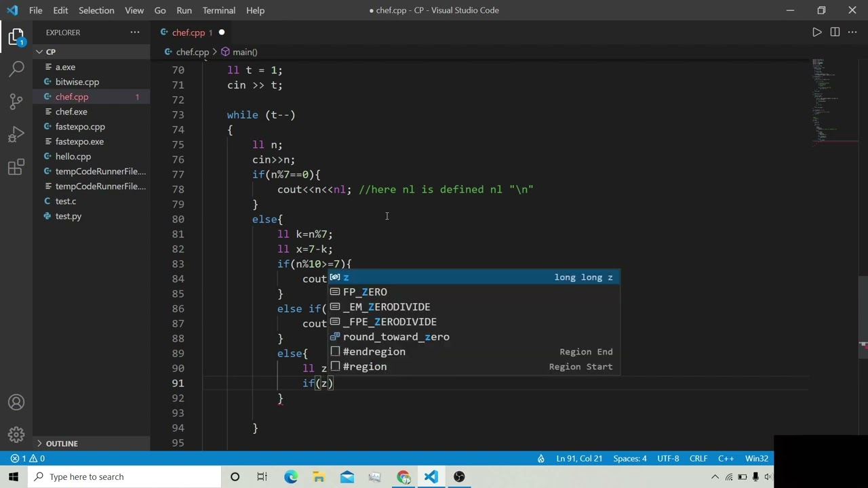
Task: Open fastexpo.exe in the Explorer
Action: pyautogui.click(x=91, y=142)
